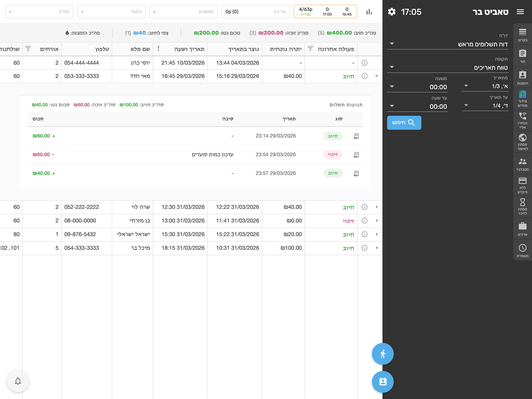This screenshot has width=532, height=399.
Task: Filter the אורחים column
Action: [28, 49]
